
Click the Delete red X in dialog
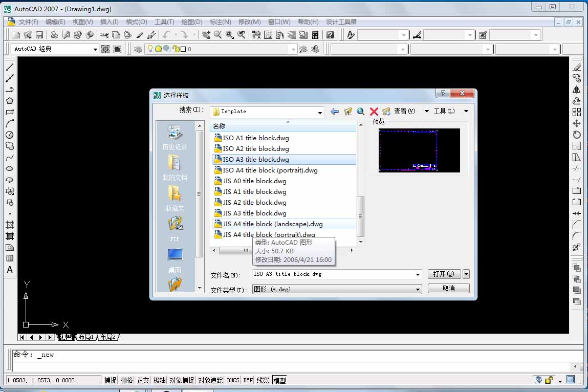tap(374, 112)
